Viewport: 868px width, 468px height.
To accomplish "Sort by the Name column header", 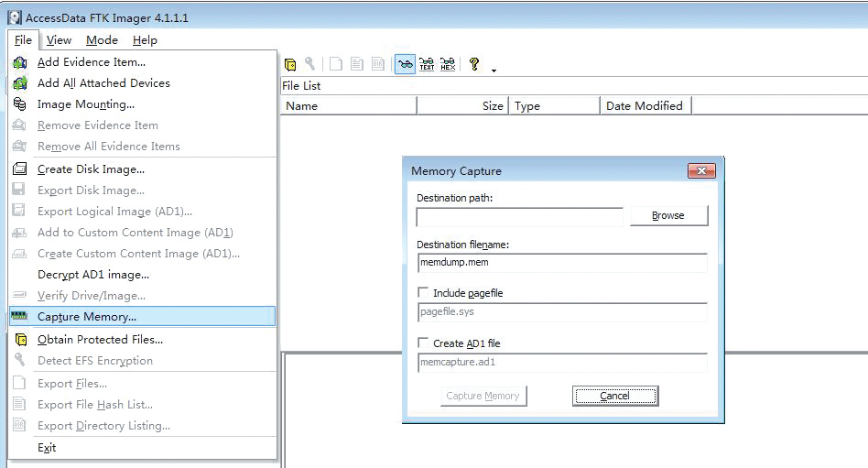I will [349, 106].
